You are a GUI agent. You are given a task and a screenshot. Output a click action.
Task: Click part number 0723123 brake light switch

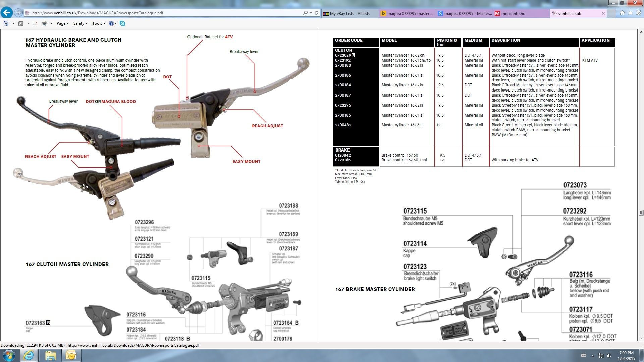(415, 267)
